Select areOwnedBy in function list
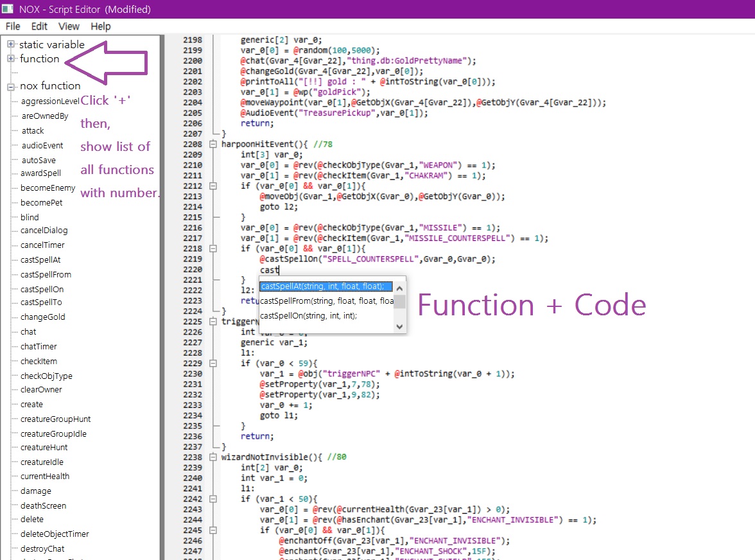Screen dimensions: 755x560 tap(45, 116)
